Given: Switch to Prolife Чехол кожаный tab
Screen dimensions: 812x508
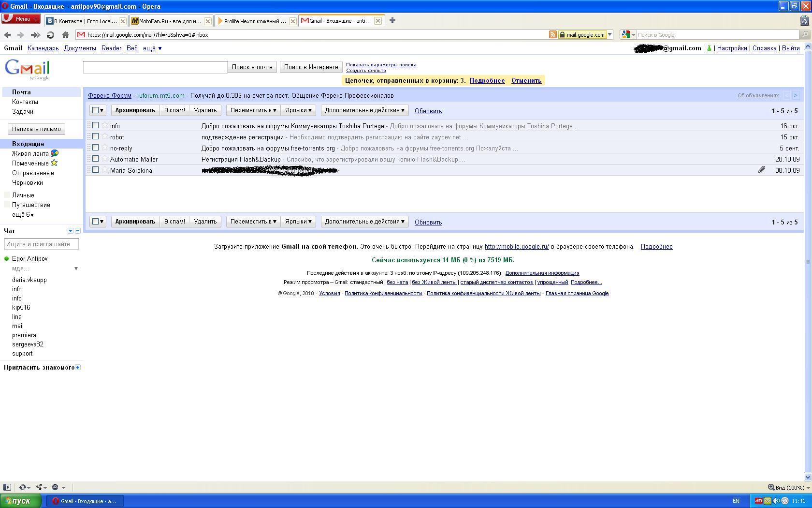Looking at the screenshot, I should tap(256, 21).
